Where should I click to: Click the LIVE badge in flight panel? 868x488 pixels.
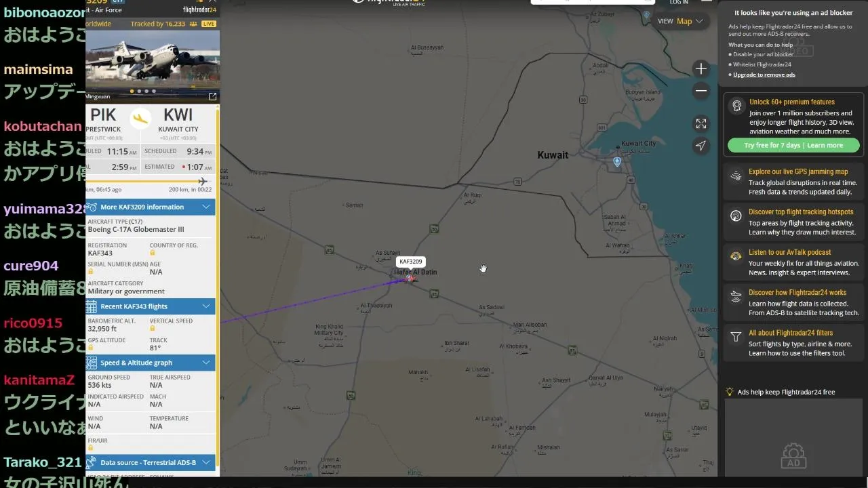click(209, 24)
